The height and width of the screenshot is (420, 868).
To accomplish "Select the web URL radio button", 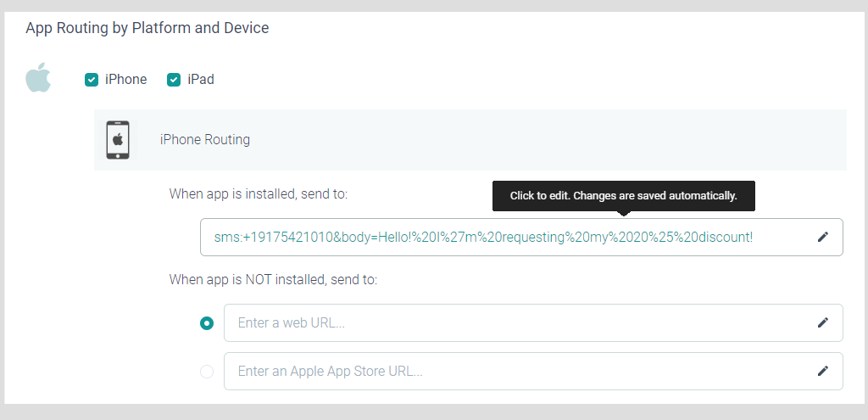I will click(x=207, y=323).
